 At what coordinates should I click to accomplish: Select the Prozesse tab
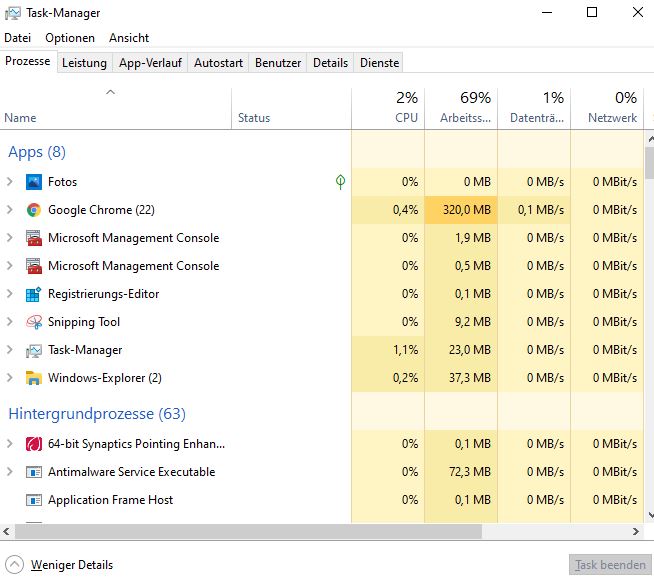click(28, 61)
